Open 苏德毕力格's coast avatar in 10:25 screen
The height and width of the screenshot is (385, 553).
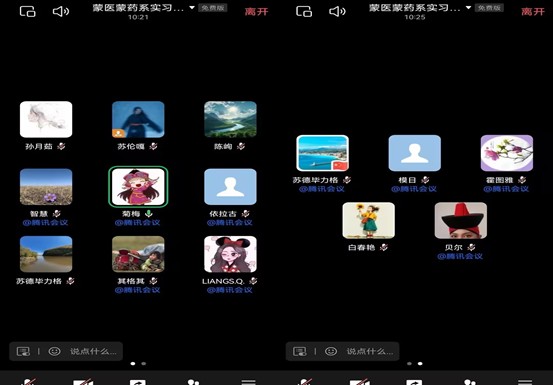[323, 153]
